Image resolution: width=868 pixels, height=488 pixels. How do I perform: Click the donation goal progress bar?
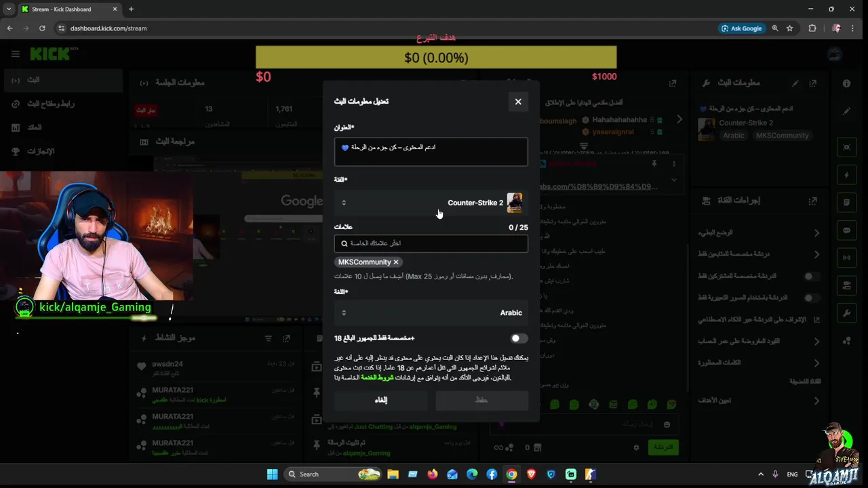click(436, 58)
